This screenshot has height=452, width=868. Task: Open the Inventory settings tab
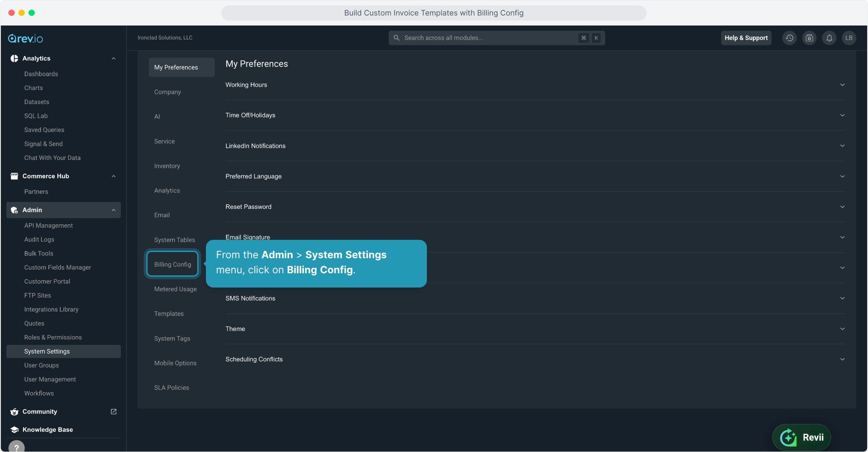[x=167, y=166]
